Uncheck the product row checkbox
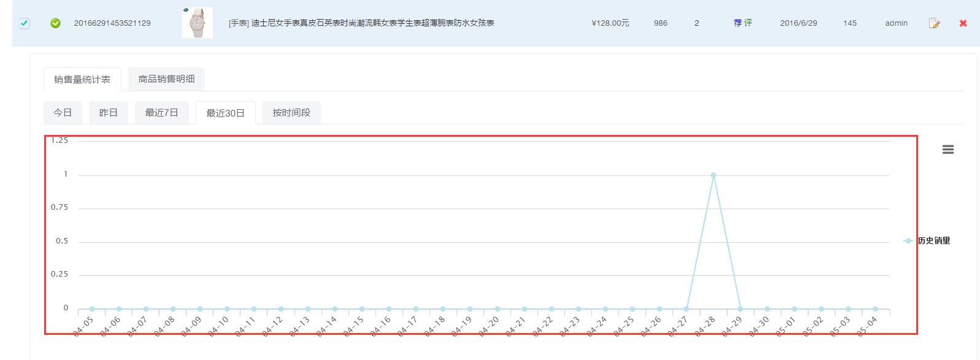The height and width of the screenshot is (360, 980). [x=24, y=23]
